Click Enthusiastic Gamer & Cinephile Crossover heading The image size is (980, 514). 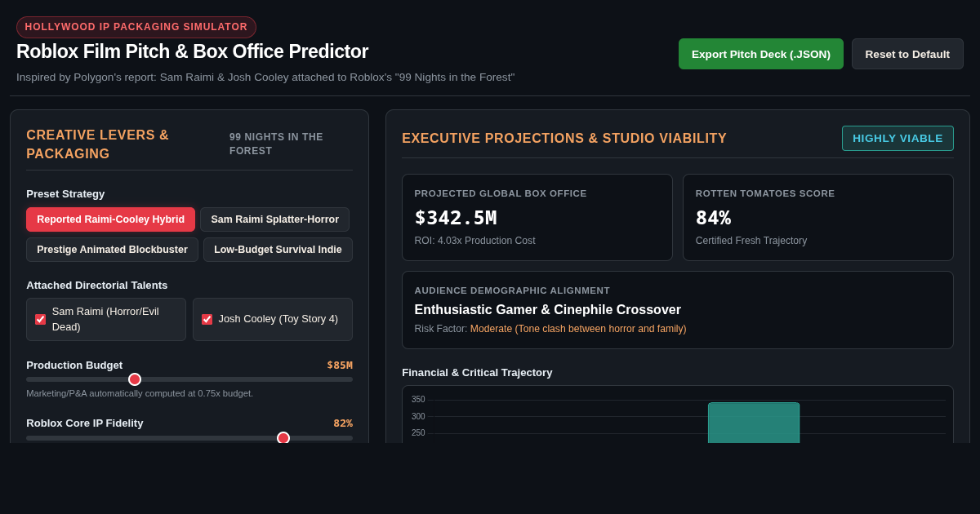click(547, 310)
